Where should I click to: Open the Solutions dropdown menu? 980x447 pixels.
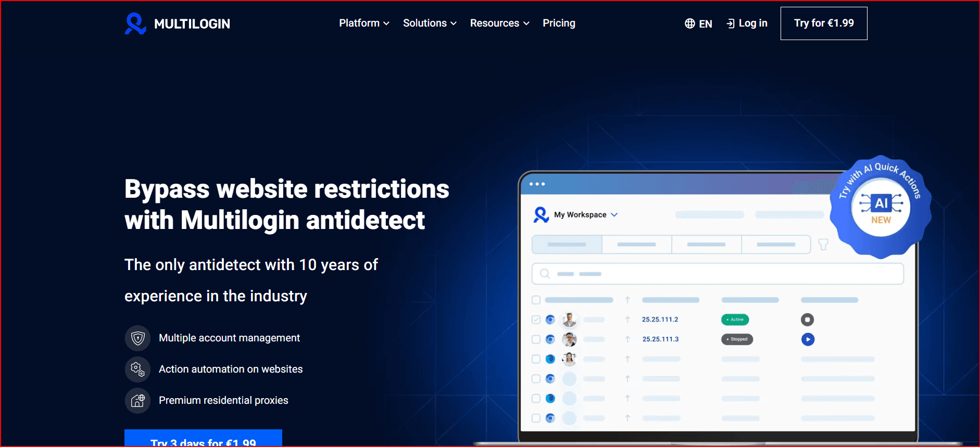(x=430, y=23)
